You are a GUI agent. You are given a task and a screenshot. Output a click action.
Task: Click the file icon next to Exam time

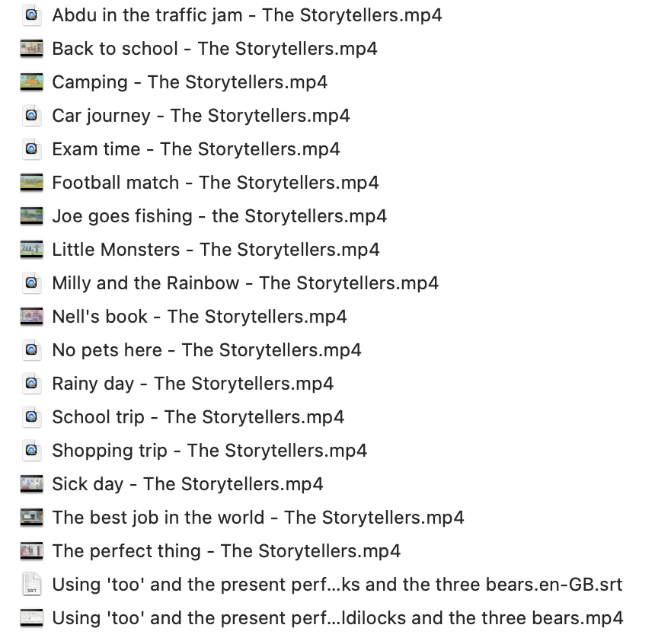pos(31,149)
